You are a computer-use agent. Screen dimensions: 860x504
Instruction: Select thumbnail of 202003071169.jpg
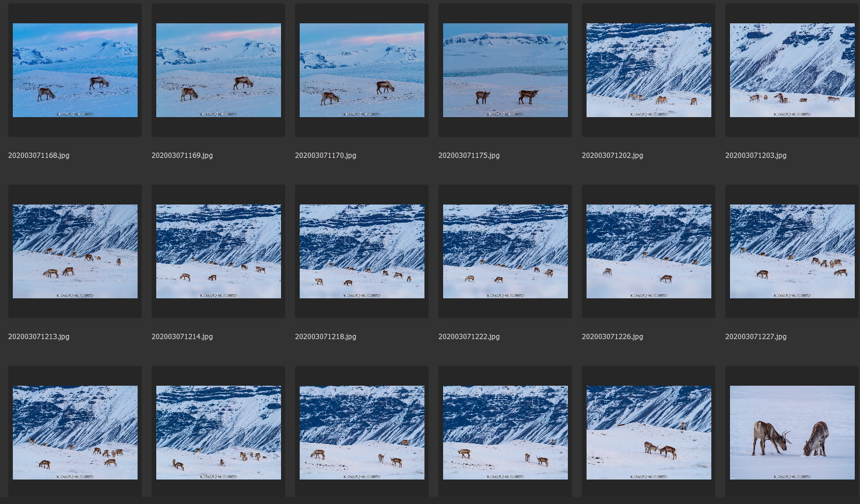(219, 70)
